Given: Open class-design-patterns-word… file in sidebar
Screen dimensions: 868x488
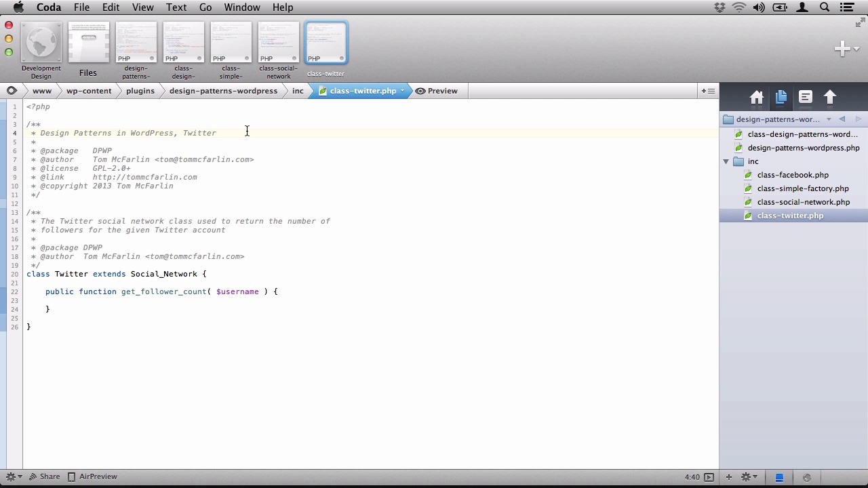Looking at the screenshot, I should point(802,134).
